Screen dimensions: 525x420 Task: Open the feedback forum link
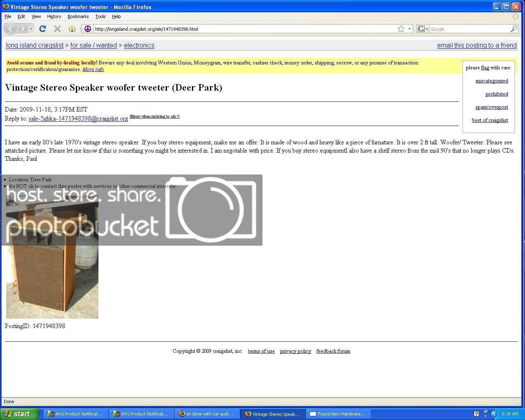pos(333,351)
